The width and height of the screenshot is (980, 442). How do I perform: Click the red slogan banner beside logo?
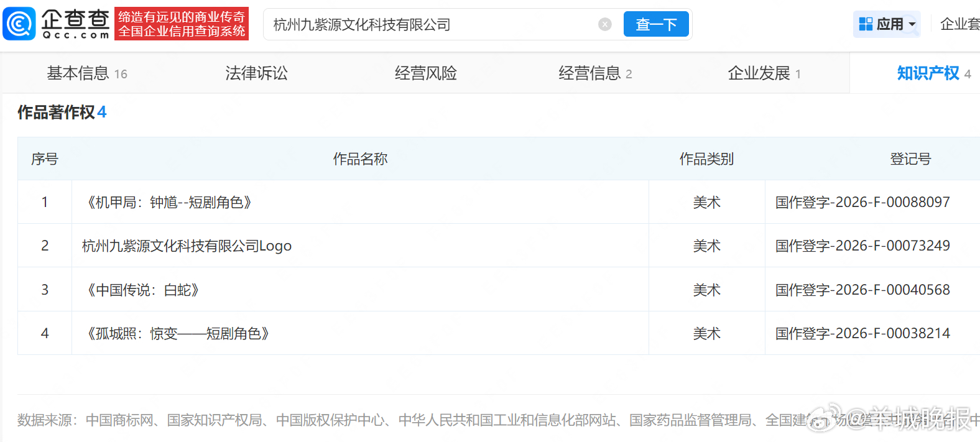point(182,24)
